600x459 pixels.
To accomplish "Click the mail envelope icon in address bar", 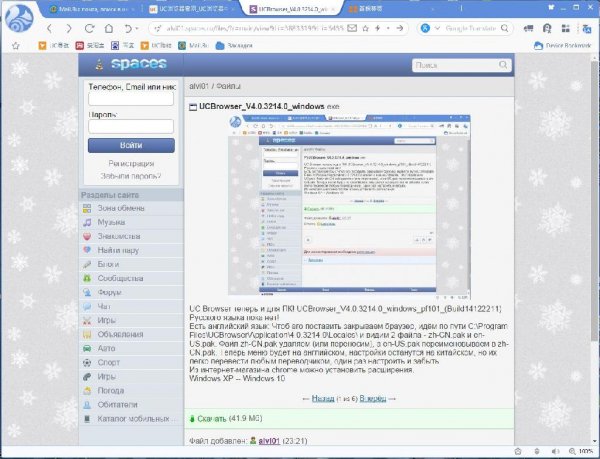I will click(352, 28).
